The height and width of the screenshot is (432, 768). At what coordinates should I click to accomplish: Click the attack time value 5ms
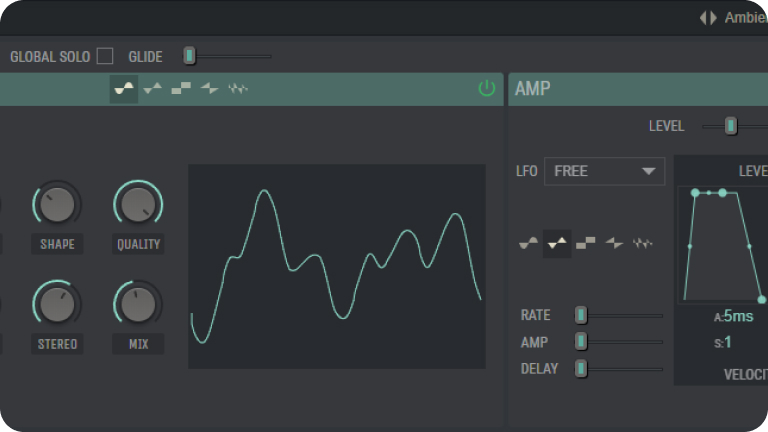738,317
